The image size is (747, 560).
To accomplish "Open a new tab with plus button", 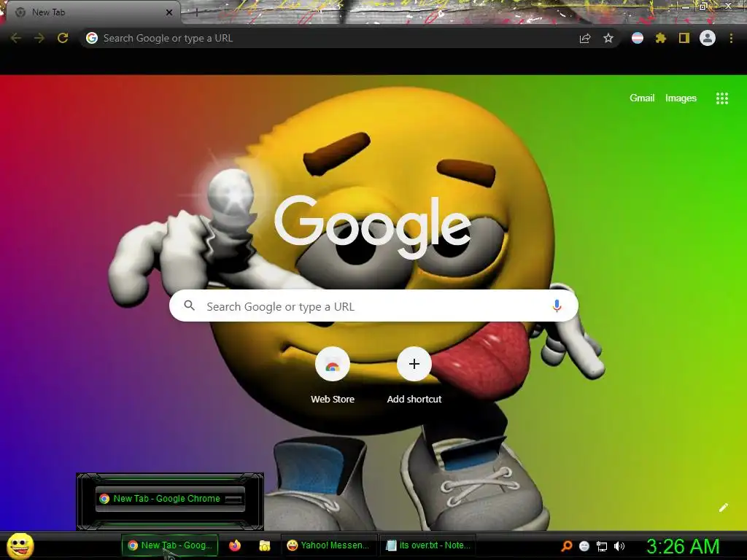I will point(197,13).
